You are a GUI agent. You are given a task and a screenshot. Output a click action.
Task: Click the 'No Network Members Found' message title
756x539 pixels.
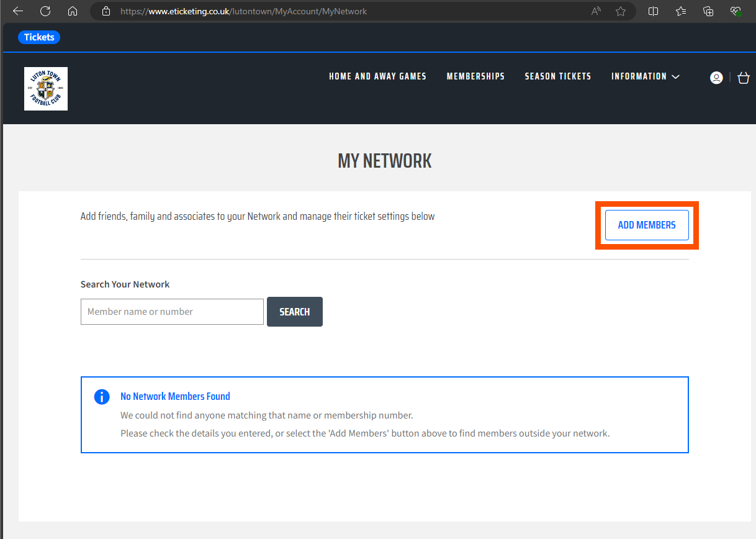(175, 396)
